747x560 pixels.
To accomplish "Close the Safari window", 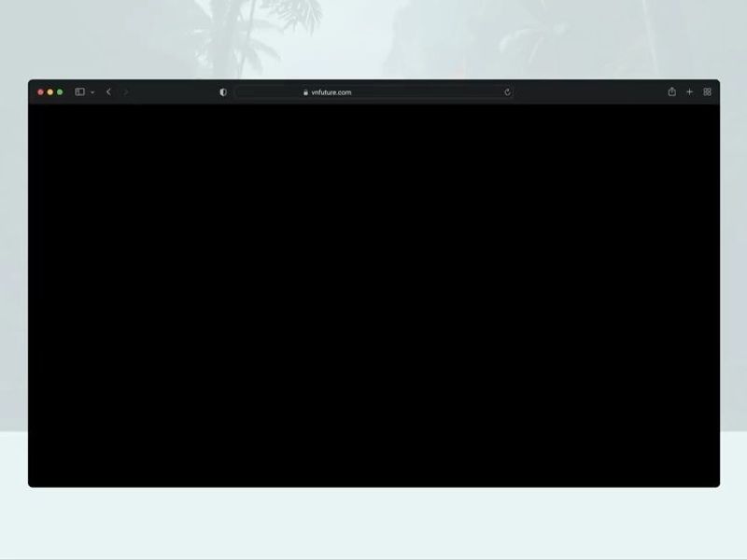I will (x=40, y=91).
